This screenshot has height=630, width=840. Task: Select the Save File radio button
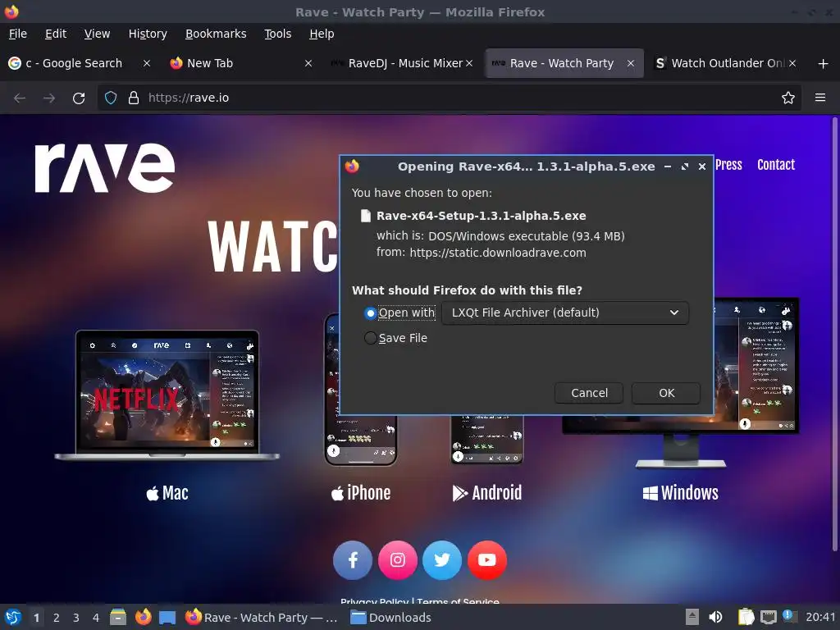tap(370, 338)
